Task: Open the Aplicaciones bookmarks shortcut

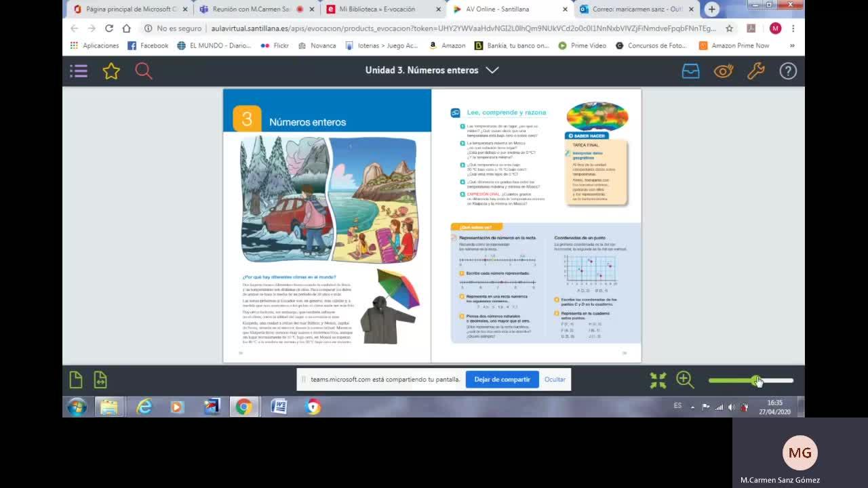Action: [x=94, y=45]
